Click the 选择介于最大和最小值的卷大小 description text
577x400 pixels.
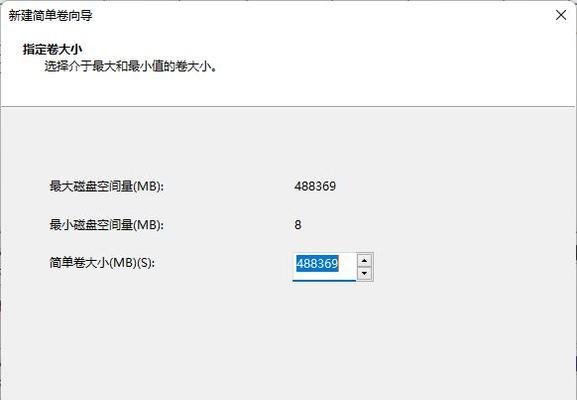(x=131, y=67)
